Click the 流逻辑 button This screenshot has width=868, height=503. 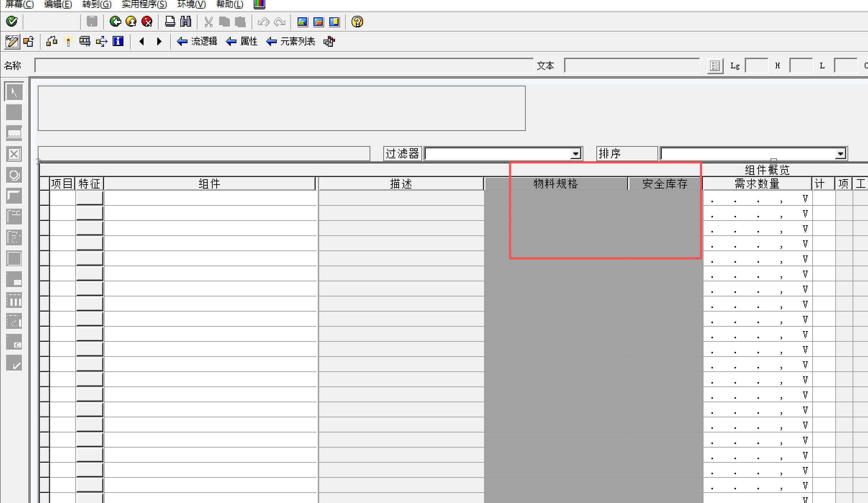pos(197,41)
